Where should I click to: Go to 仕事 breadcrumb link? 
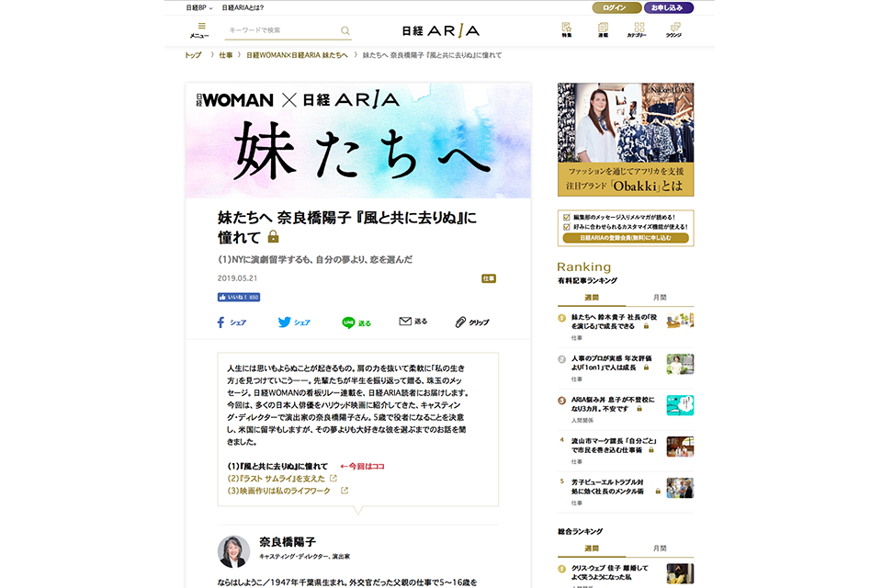pos(226,55)
